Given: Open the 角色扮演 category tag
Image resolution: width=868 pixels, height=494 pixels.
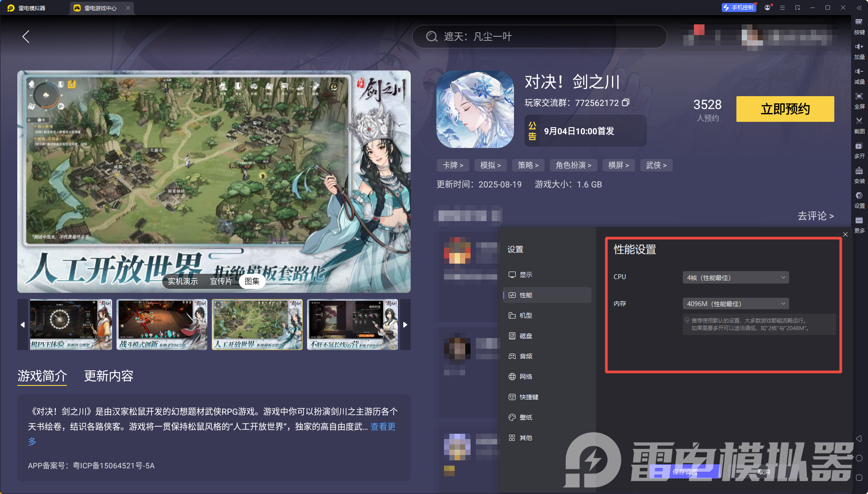Looking at the screenshot, I should [573, 165].
